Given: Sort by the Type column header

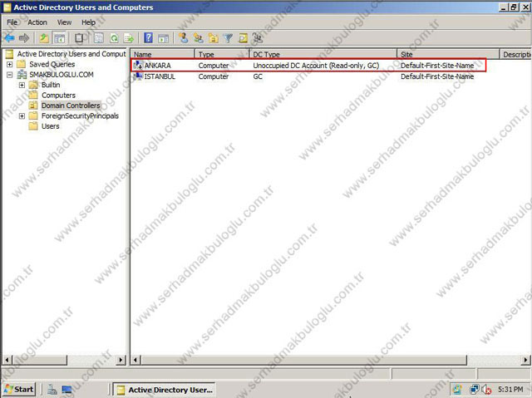Looking at the screenshot, I should pos(222,54).
